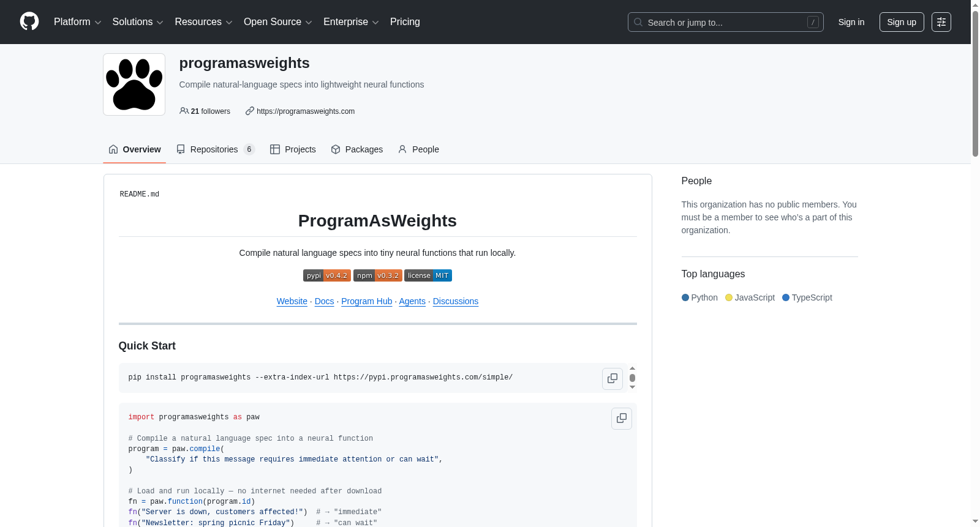Open the Pricing page
The image size is (980, 527).
point(405,22)
